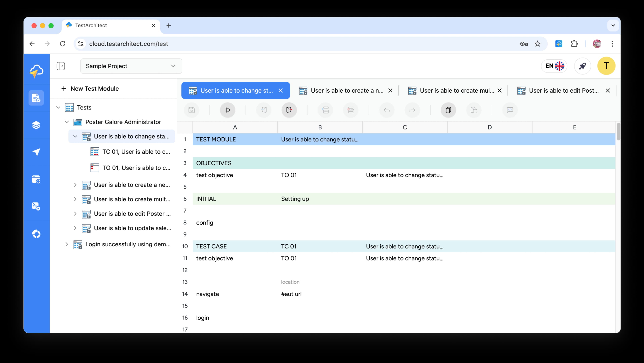Select cell with navigate keyword in row 14

207,294
